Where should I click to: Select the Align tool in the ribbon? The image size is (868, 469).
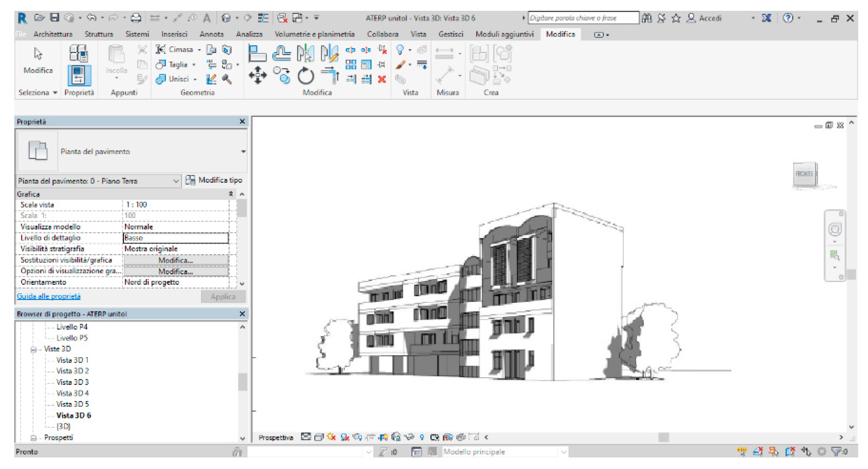[257, 53]
